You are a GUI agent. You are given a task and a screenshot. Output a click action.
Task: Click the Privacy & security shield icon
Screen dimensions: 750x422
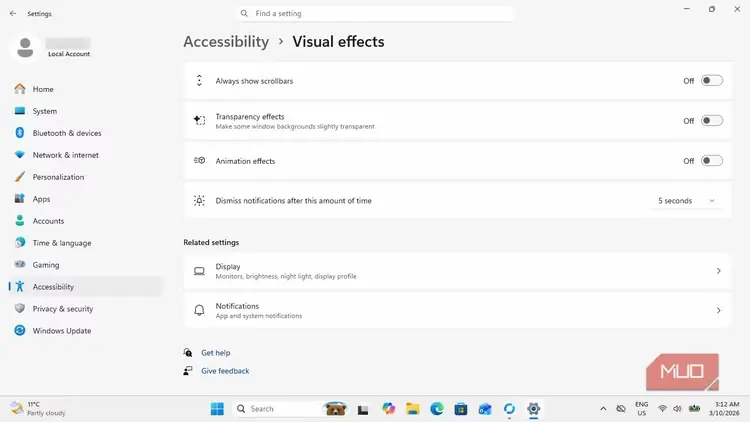click(x=20, y=308)
